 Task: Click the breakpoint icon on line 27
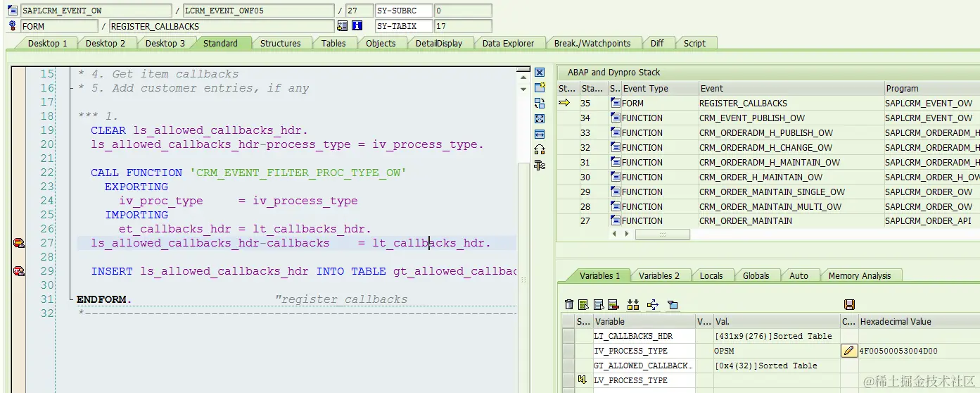tap(18, 243)
